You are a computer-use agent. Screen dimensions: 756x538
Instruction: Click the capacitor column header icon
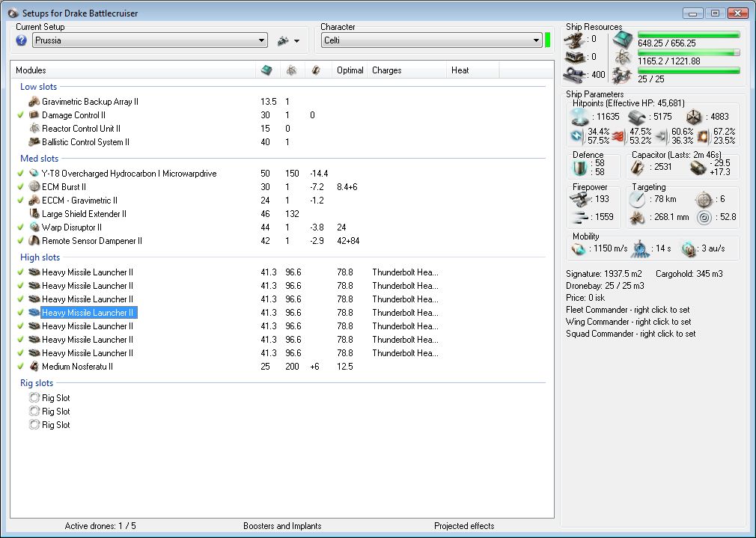pyautogui.click(x=316, y=70)
